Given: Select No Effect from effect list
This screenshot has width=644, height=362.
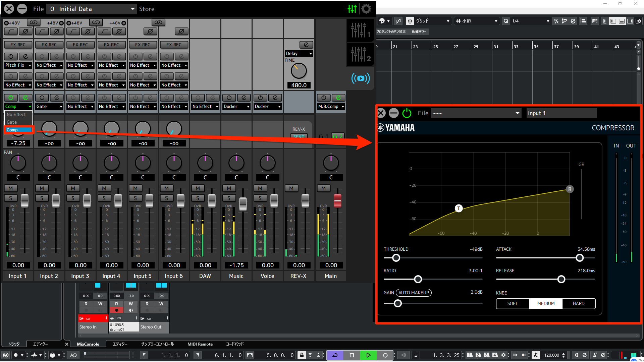Looking at the screenshot, I should point(18,114).
